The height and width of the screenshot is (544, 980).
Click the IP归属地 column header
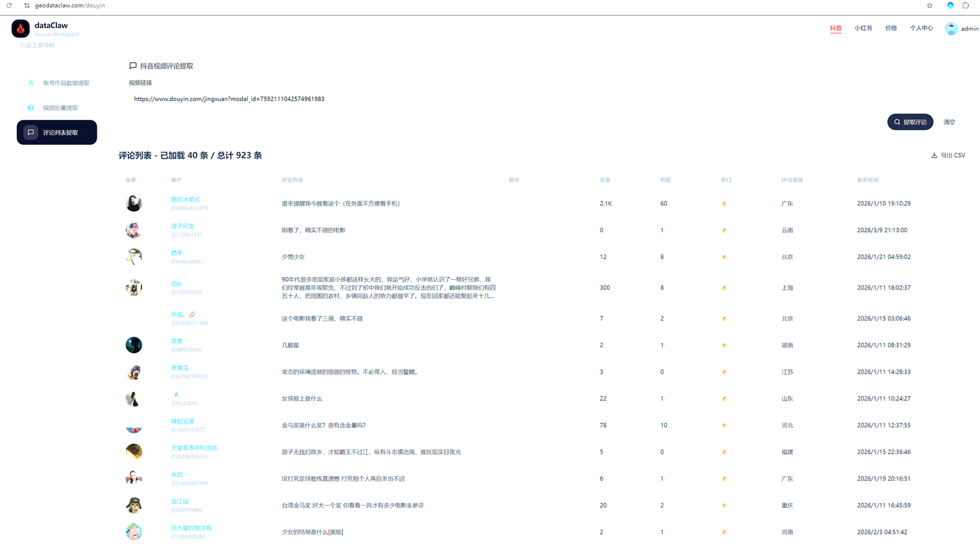(x=792, y=180)
